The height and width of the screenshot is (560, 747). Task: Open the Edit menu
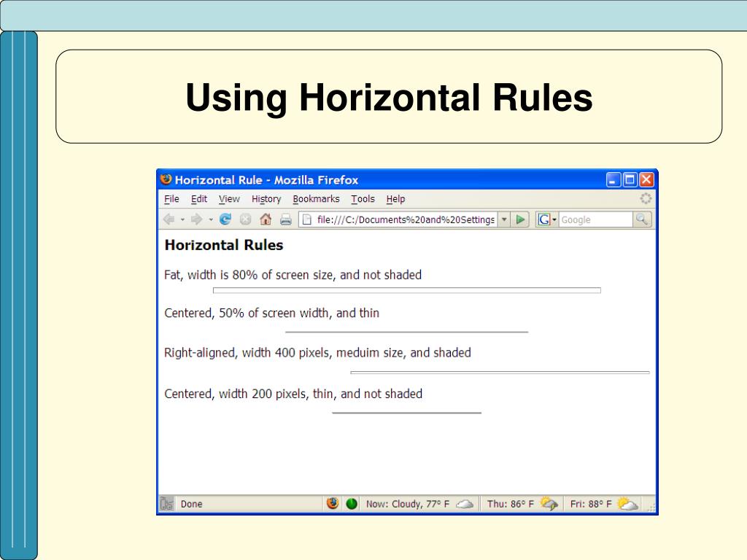(199, 199)
